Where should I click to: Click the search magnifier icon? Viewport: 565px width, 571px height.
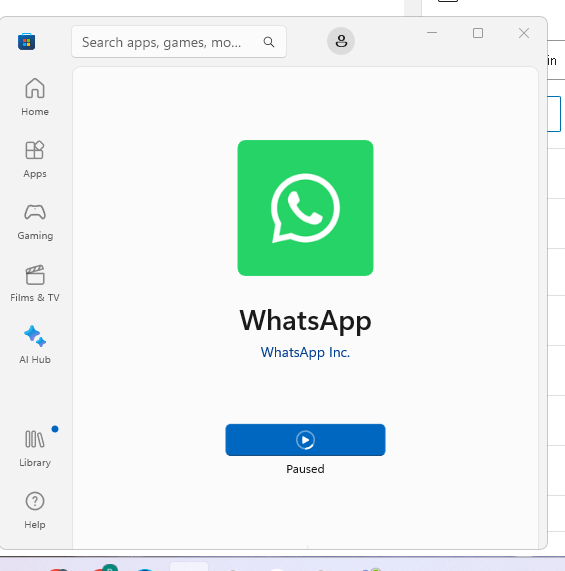tap(269, 42)
